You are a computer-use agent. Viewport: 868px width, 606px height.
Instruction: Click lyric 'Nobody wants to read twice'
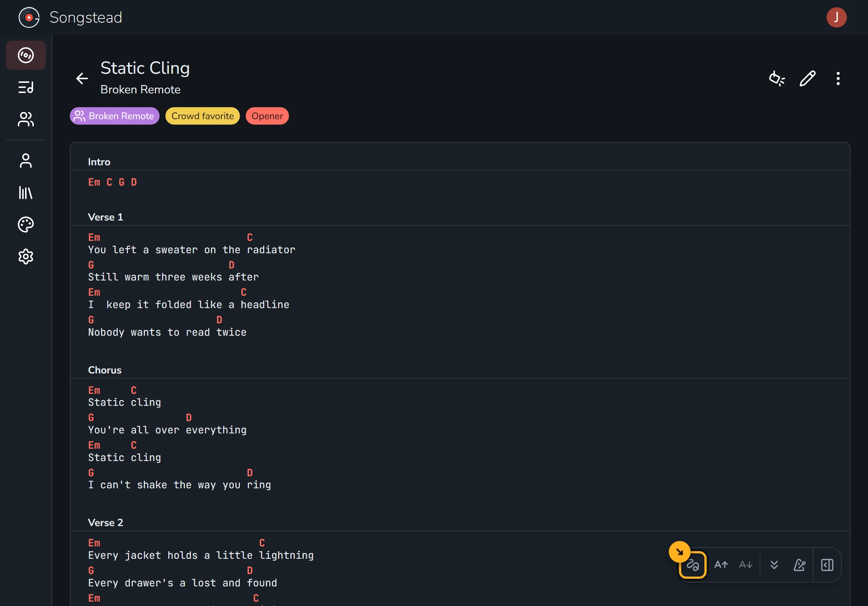coord(168,332)
